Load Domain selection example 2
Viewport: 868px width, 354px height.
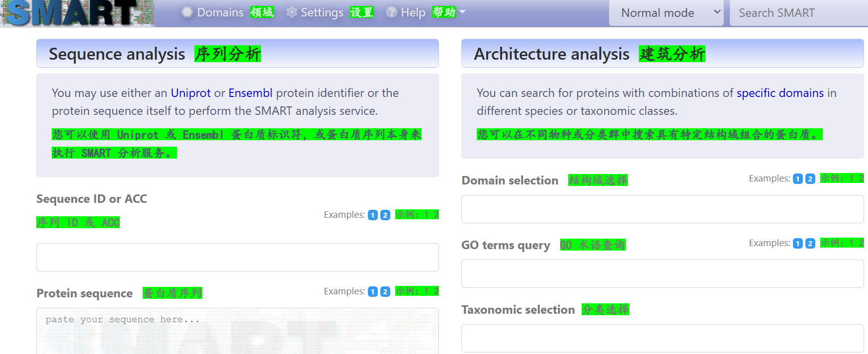(810, 179)
